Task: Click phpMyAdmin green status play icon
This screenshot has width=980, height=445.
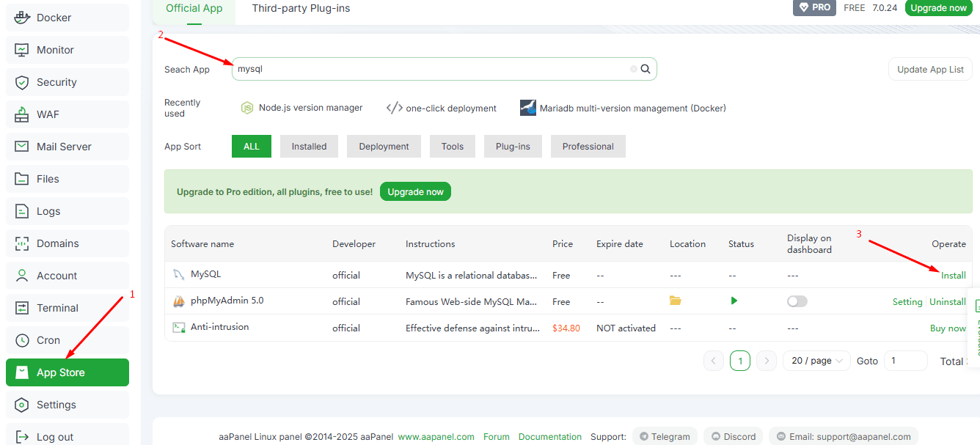Action: click(x=734, y=301)
